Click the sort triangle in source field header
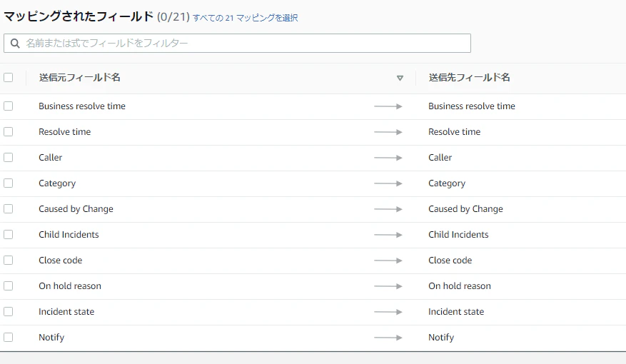 (x=400, y=78)
